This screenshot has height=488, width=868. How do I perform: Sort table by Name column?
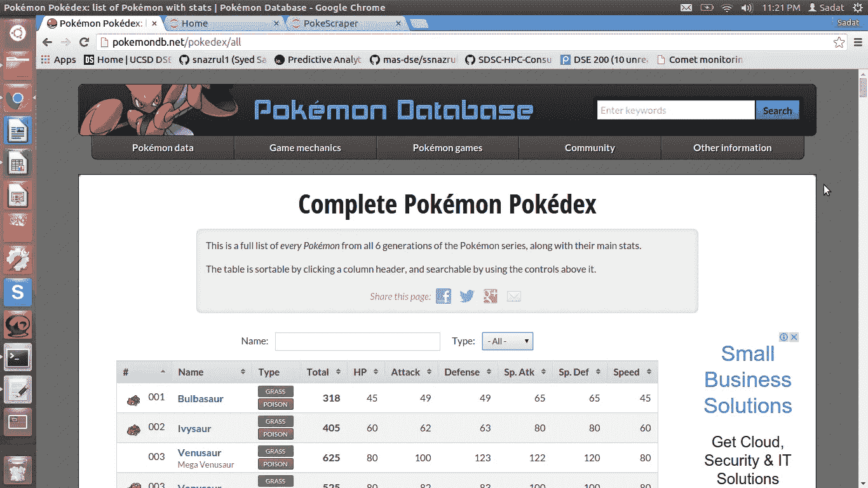point(212,372)
